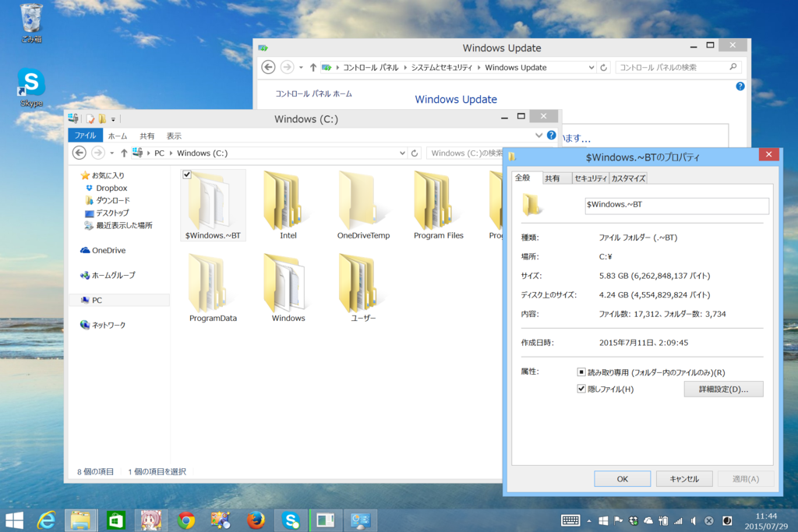The image size is (798, 532).
Task: Refresh the Windows Update window
Action: coord(604,67)
